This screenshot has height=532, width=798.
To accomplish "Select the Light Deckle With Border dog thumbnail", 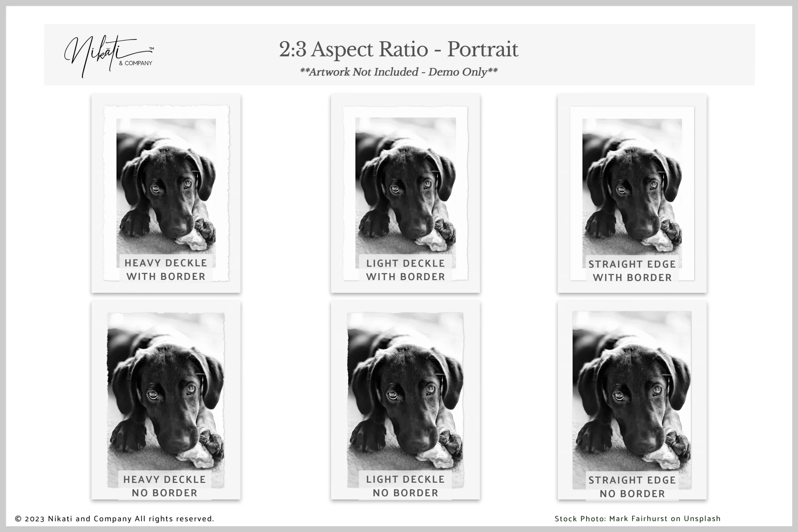I will (x=406, y=193).
